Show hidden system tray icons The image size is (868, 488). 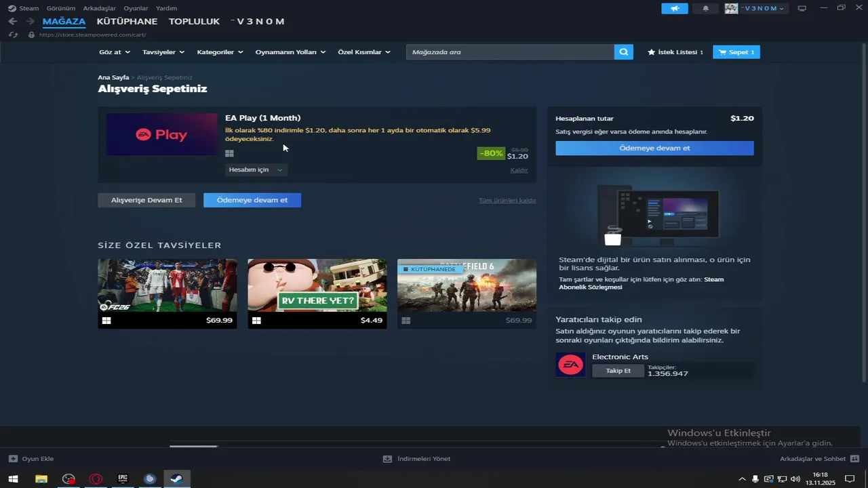coord(742,479)
